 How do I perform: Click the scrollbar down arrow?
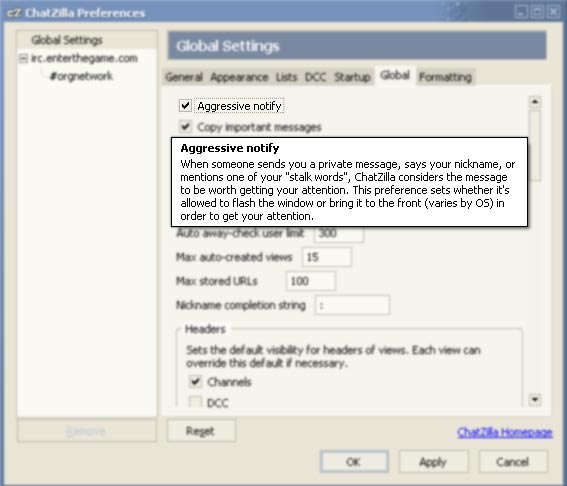point(534,399)
